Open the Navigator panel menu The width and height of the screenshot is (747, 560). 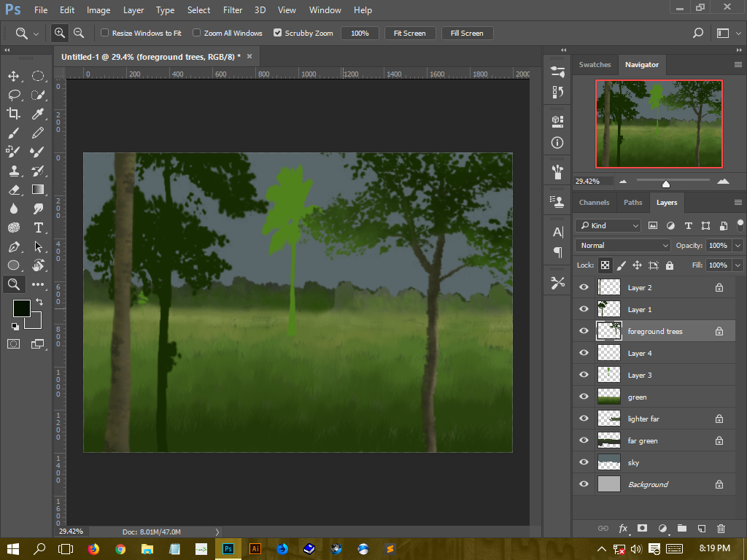(x=738, y=65)
